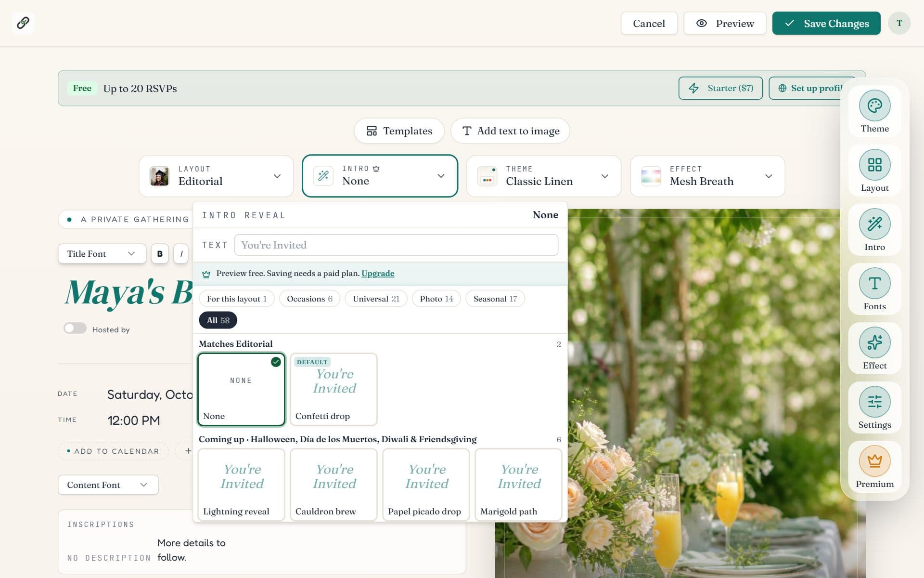Filter intros by Seasonal
The height and width of the screenshot is (578, 924).
coord(495,299)
